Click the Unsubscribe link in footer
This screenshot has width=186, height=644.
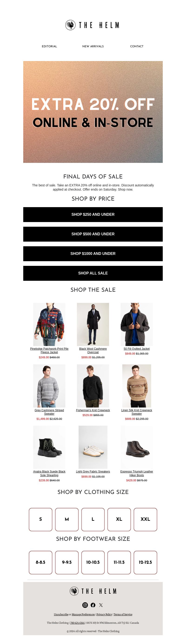[61, 614]
